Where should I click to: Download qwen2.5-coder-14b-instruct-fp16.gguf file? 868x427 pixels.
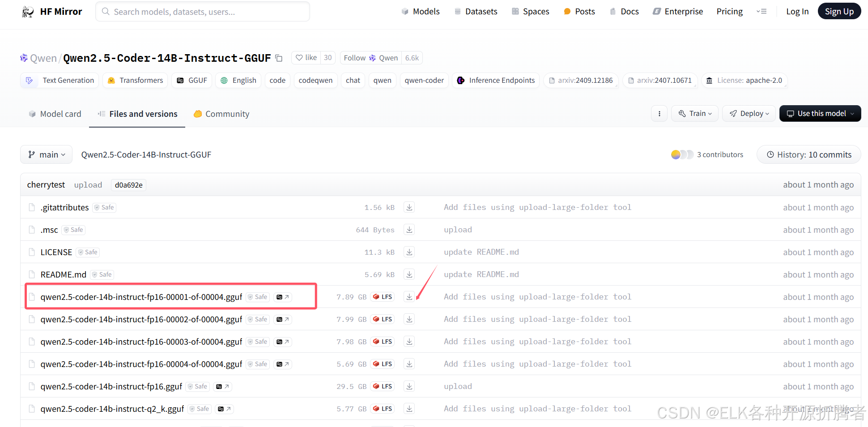click(x=409, y=386)
